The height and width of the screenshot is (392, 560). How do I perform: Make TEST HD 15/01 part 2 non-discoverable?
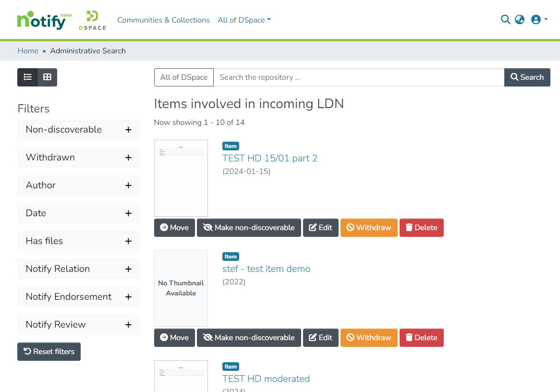(249, 228)
